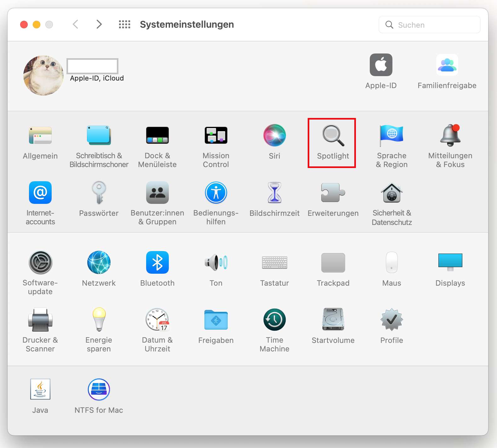Go back with the left chevron

click(x=75, y=24)
